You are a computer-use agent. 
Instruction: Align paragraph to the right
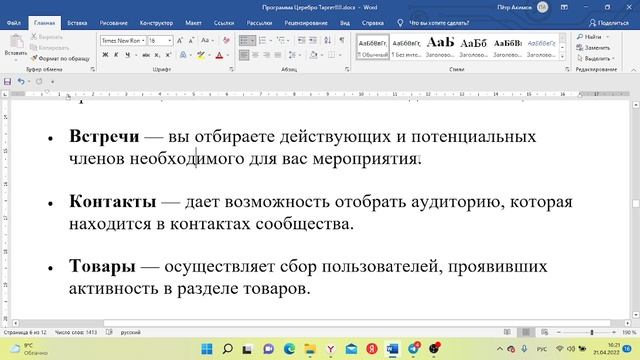[267, 55]
